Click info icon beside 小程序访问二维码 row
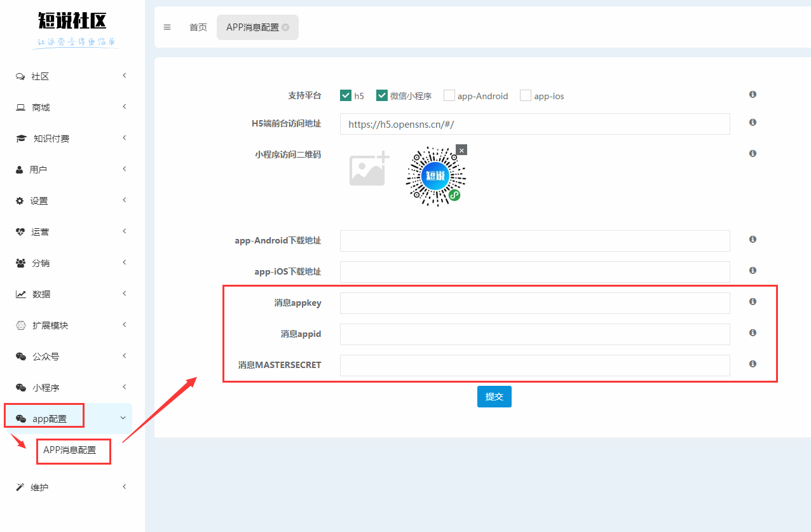Screen dimensions: 811x532 753,153
